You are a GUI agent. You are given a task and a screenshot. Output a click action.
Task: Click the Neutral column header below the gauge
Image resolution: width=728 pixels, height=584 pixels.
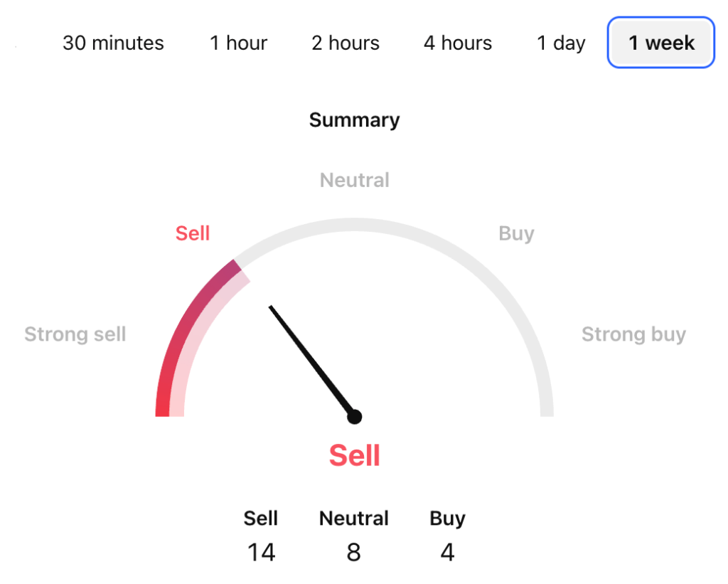pos(353,519)
